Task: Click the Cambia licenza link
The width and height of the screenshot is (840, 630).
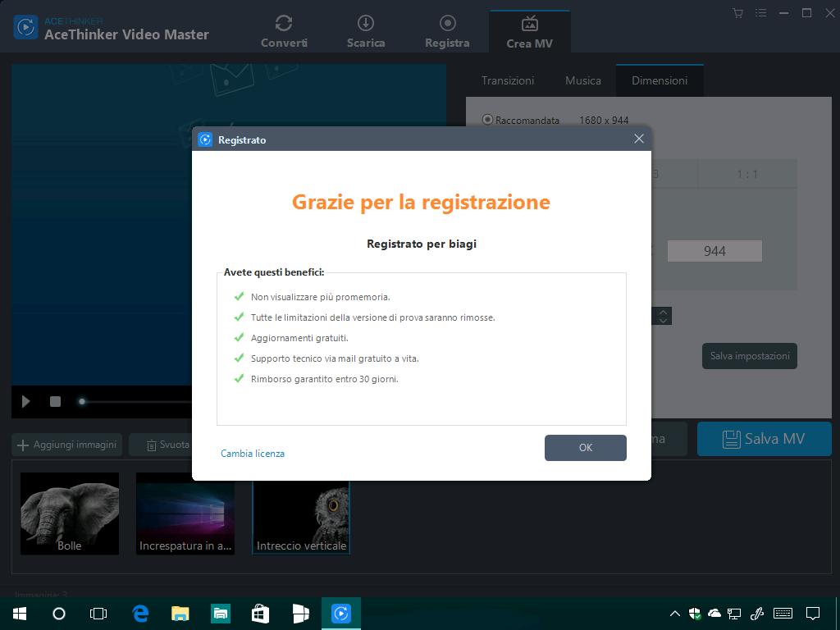Action: click(253, 453)
